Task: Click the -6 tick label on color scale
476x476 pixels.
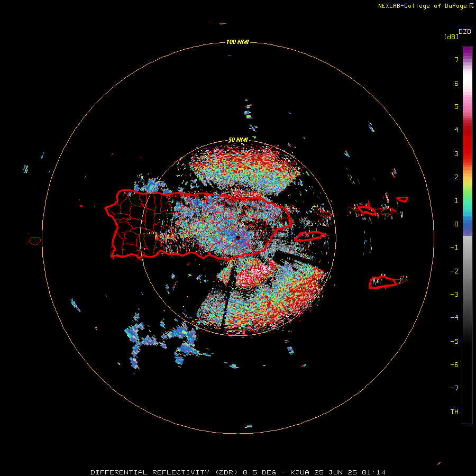Action: click(x=454, y=365)
